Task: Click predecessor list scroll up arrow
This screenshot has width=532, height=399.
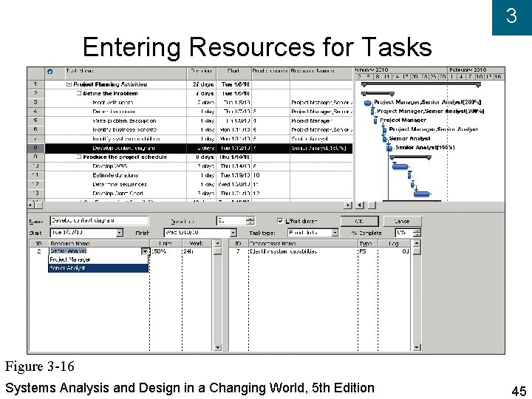Action: coord(417,243)
